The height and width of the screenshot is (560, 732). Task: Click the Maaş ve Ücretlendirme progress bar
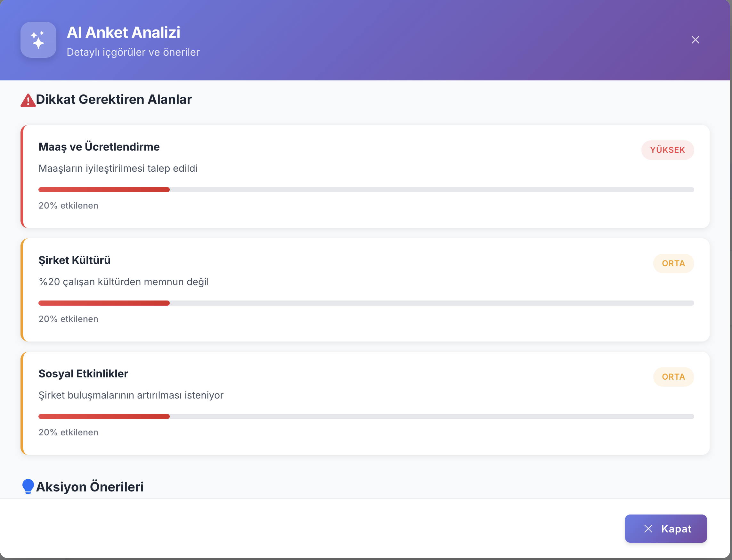[366, 190]
